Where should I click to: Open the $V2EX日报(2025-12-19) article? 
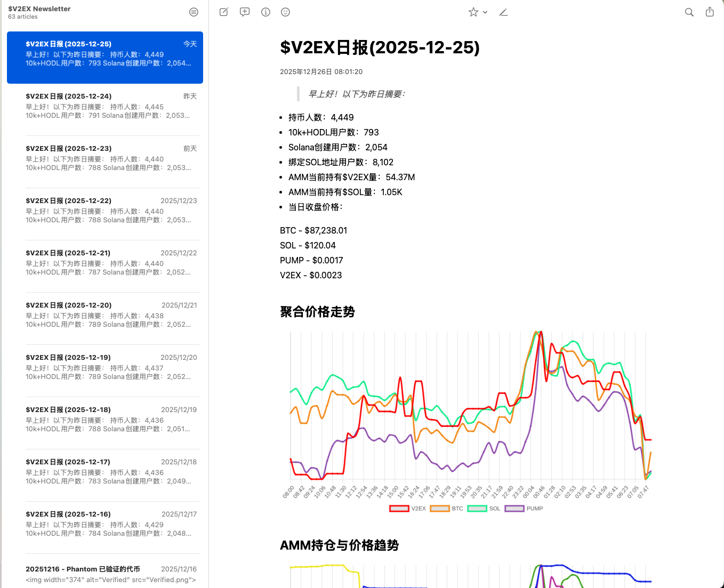pyautogui.click(x=105, y=370)
